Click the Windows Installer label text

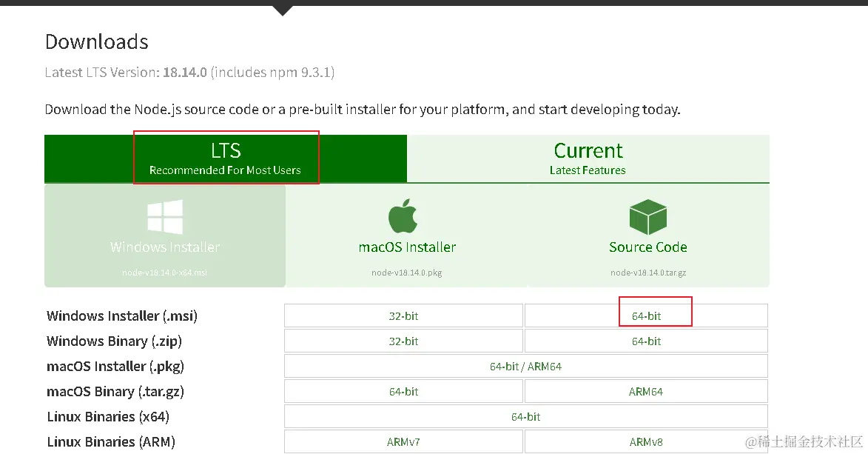(165, 247)
